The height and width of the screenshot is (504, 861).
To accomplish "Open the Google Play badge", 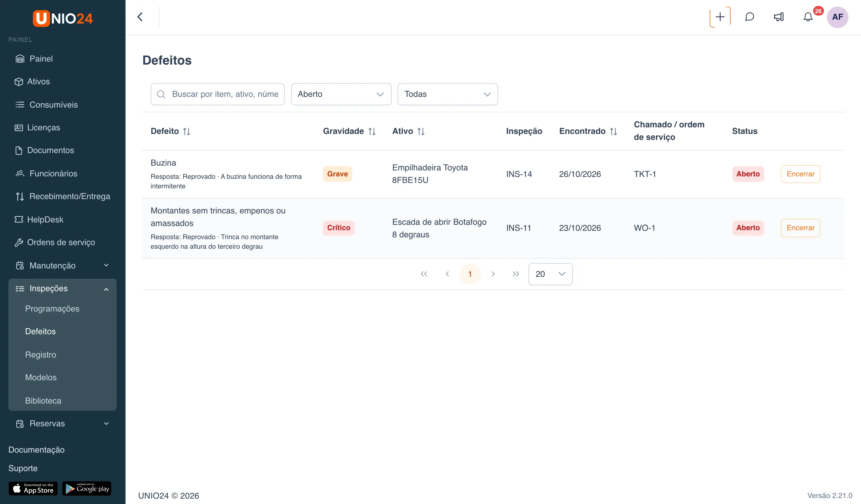I will (x=87, y=489).
